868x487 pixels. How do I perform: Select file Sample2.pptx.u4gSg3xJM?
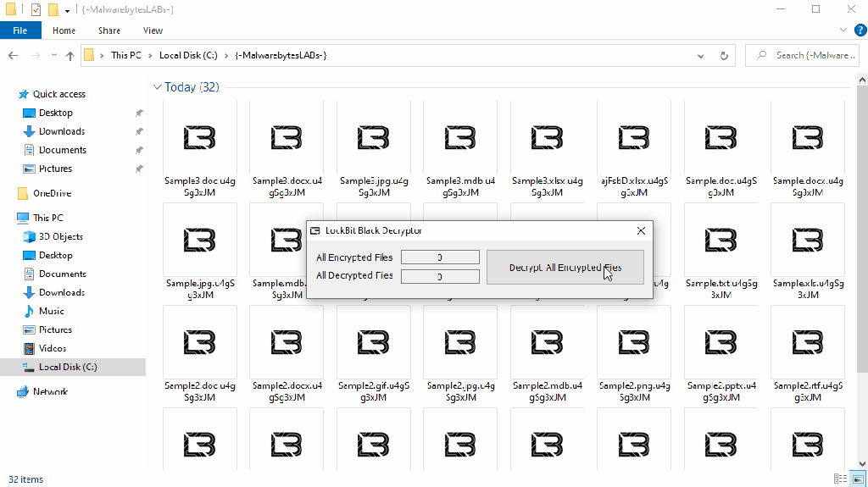721,354
